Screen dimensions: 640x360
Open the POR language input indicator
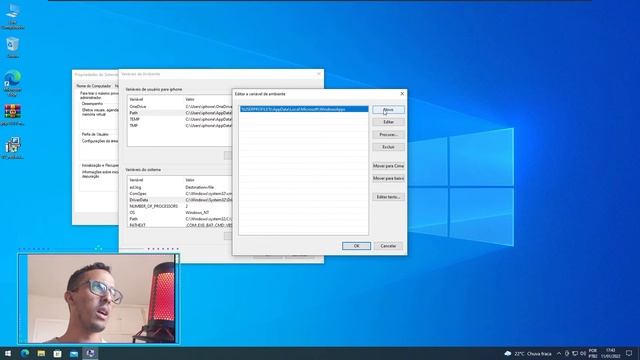pos(593,353)
